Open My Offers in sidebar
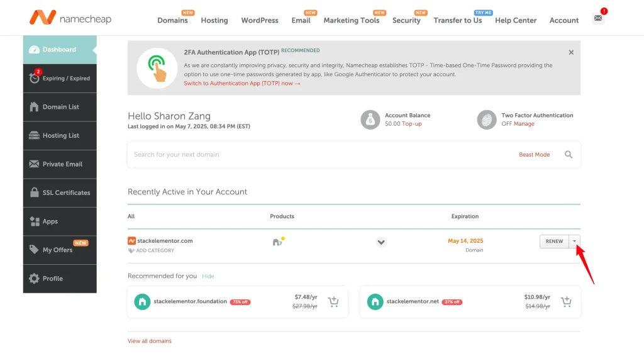 click(x=60, y=250)
